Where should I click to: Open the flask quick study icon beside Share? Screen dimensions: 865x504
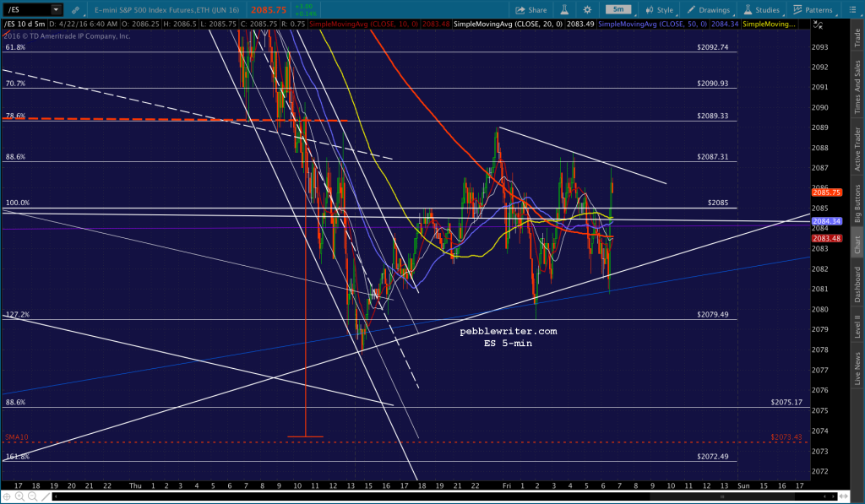tap(564, 10)
